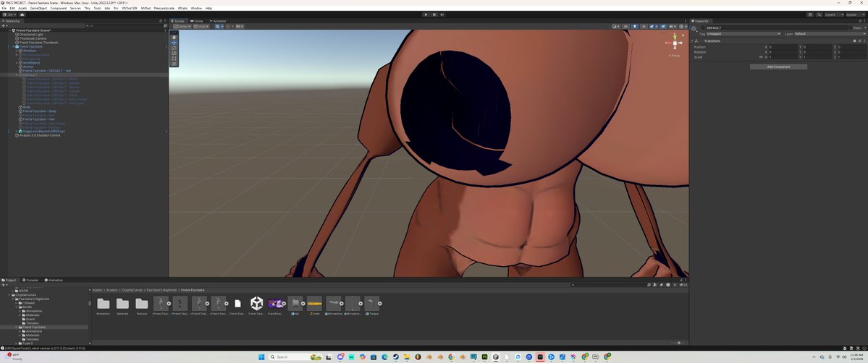Toggle scene effects (skybox/fog) button
The image size is (868, 363).
click(652, 27)
